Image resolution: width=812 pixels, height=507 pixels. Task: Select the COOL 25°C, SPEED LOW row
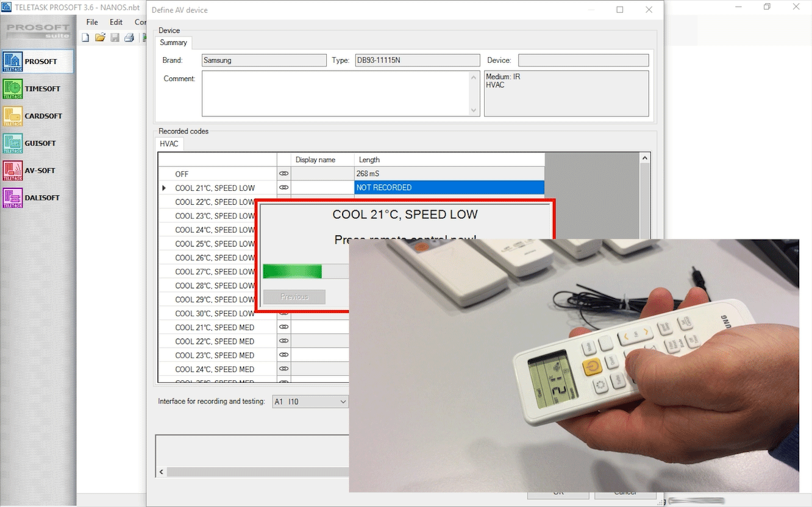[215, 244]
